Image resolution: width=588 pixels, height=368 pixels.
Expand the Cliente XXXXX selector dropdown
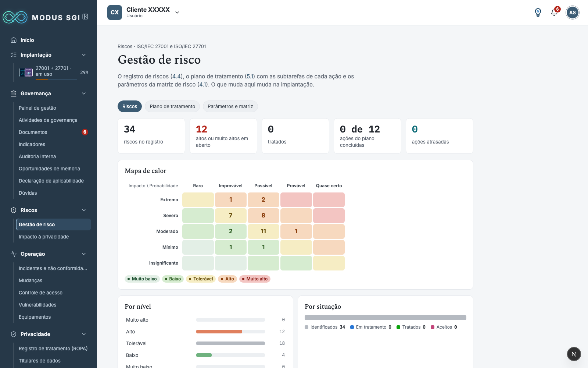[x=177, y=13]
